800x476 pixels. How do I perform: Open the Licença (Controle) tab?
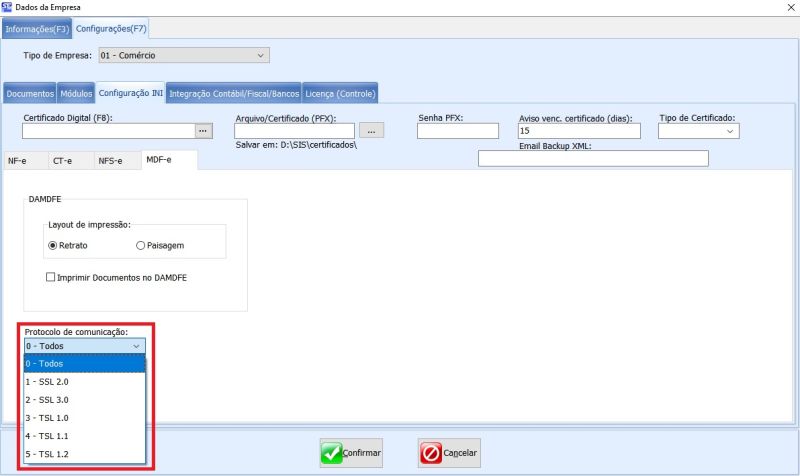point(340,94)
